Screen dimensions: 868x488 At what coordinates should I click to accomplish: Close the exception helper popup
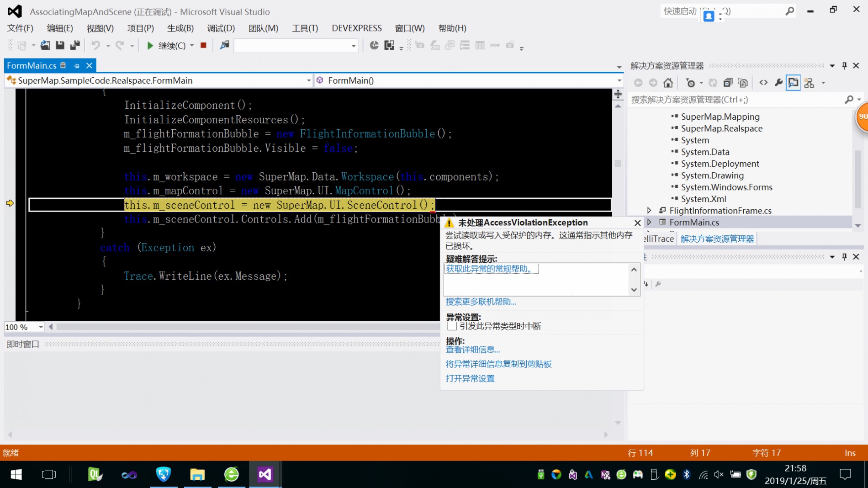637,223
